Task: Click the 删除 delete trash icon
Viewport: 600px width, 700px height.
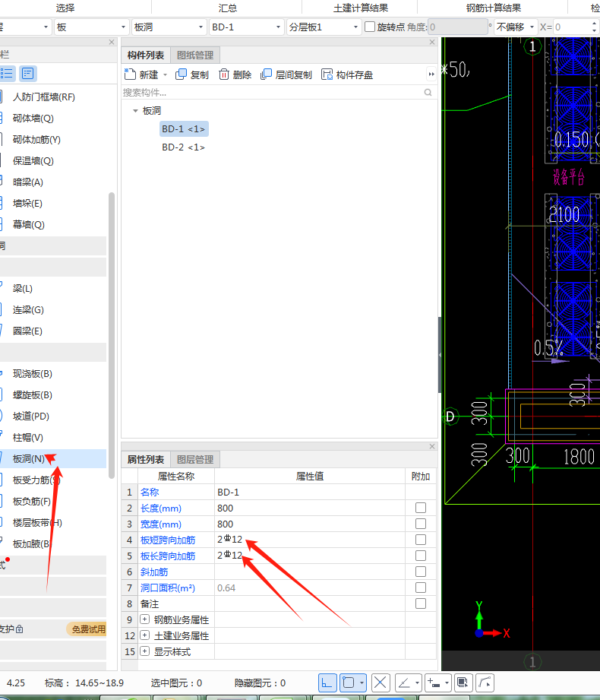Action: click(223, 74)
